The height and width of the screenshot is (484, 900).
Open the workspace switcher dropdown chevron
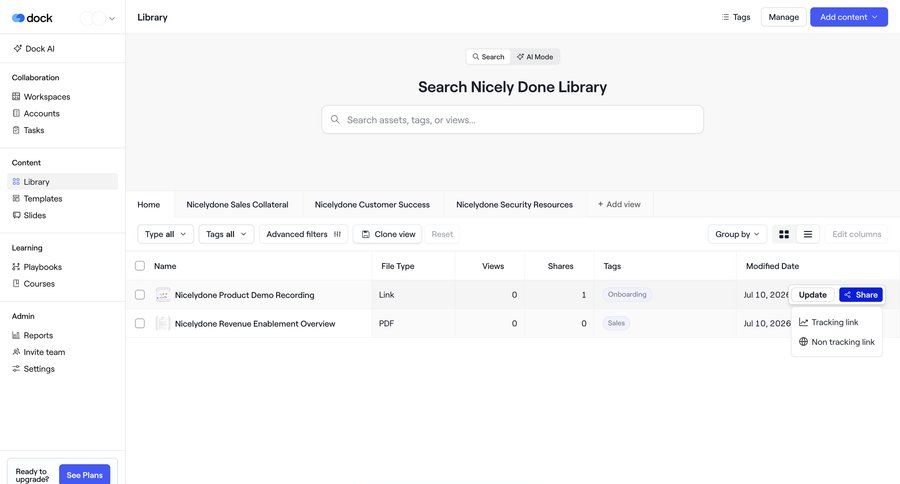pos(112,18)
